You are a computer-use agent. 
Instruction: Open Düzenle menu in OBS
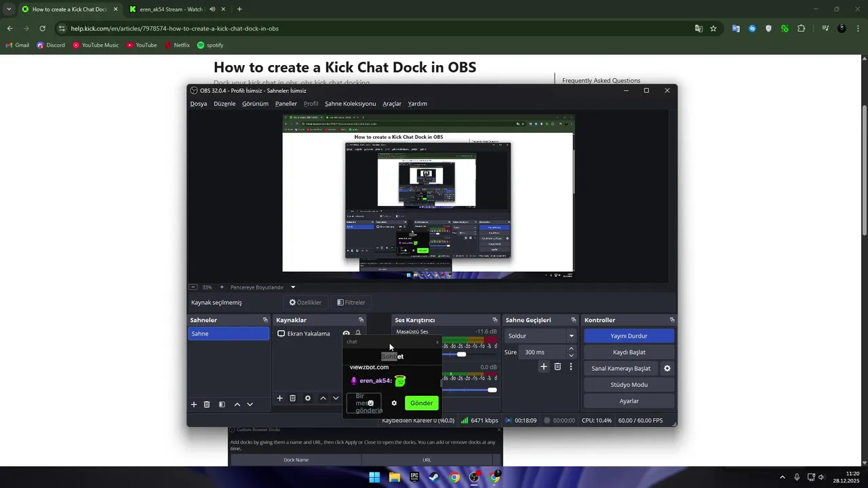point(224,104)
